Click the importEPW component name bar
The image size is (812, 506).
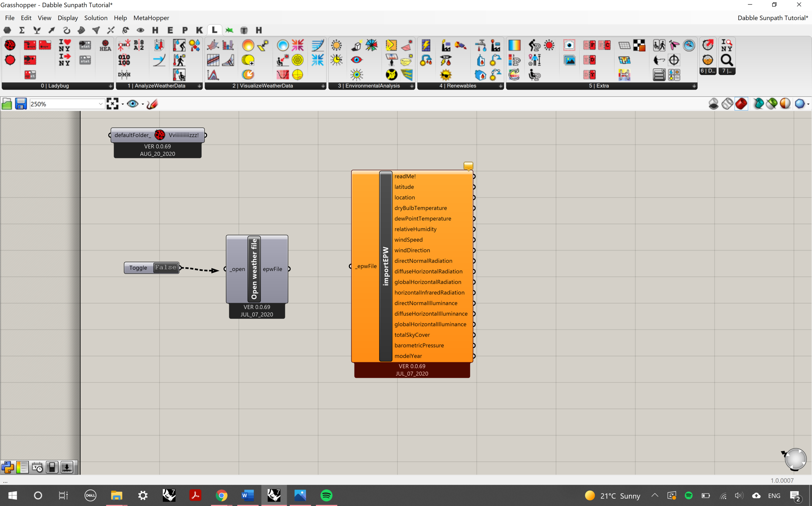(386, 266)
